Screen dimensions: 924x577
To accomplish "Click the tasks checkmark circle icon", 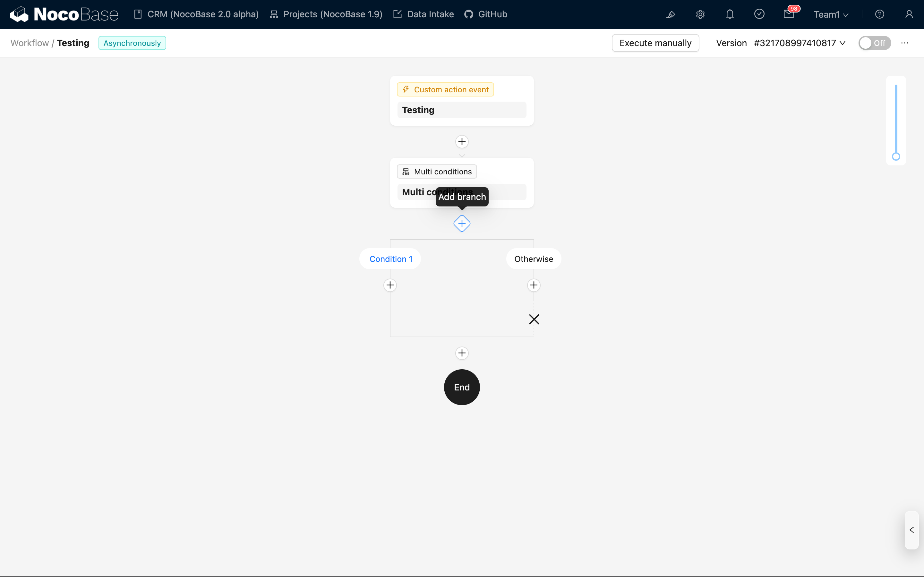I will coord(759,14).
